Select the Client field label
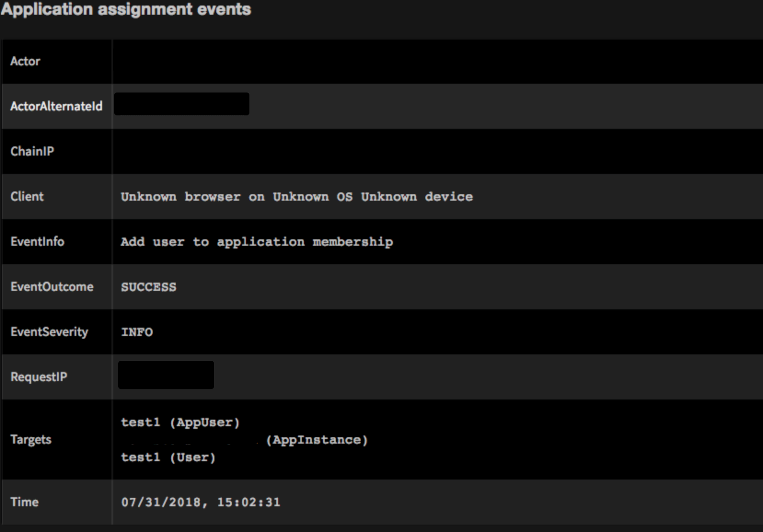 pos(27,197)
